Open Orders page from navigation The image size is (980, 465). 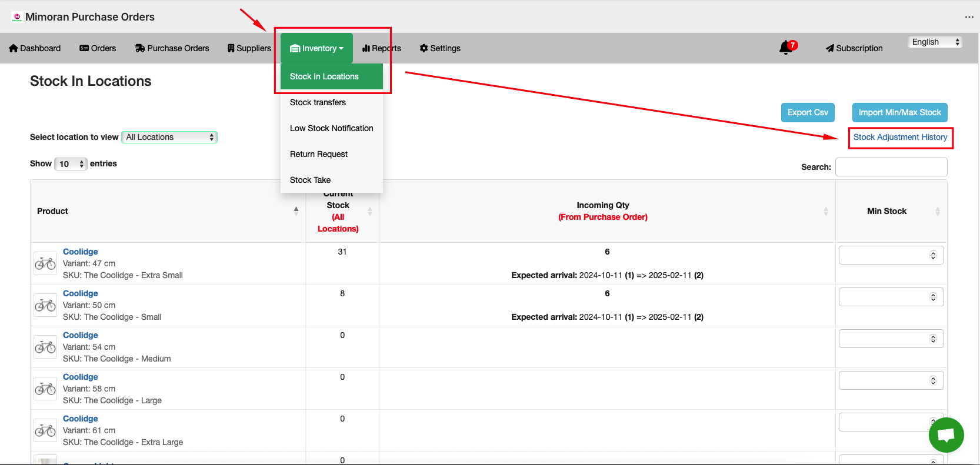[98, 48]
